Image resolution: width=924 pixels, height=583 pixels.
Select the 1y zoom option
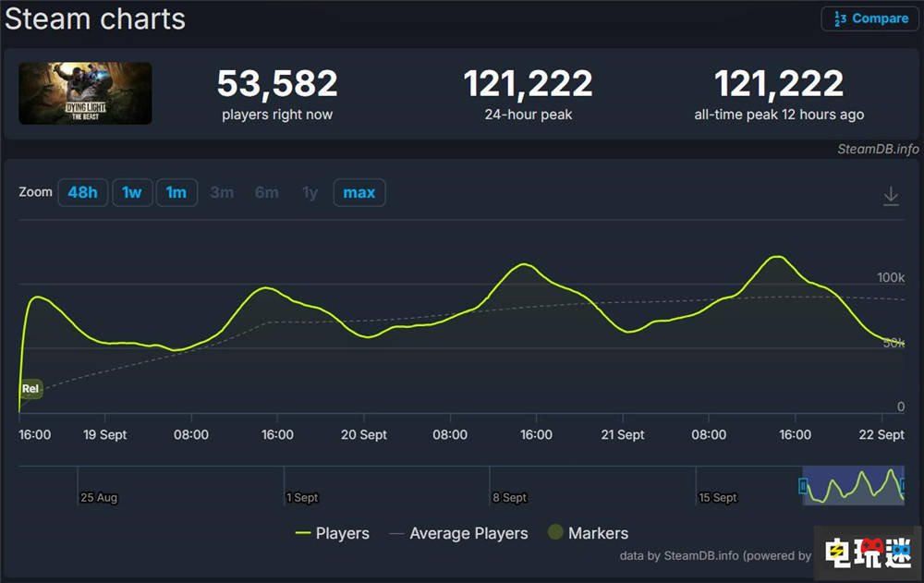pyautogui.click(x=310, y=193)
